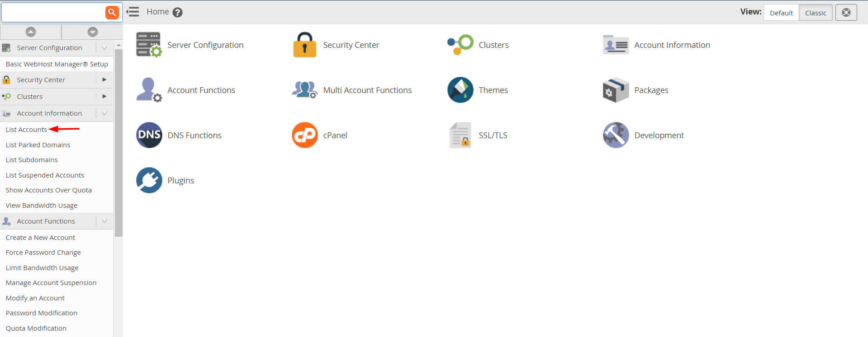Open the SSL/TLS certificate icon

(460, 135)
